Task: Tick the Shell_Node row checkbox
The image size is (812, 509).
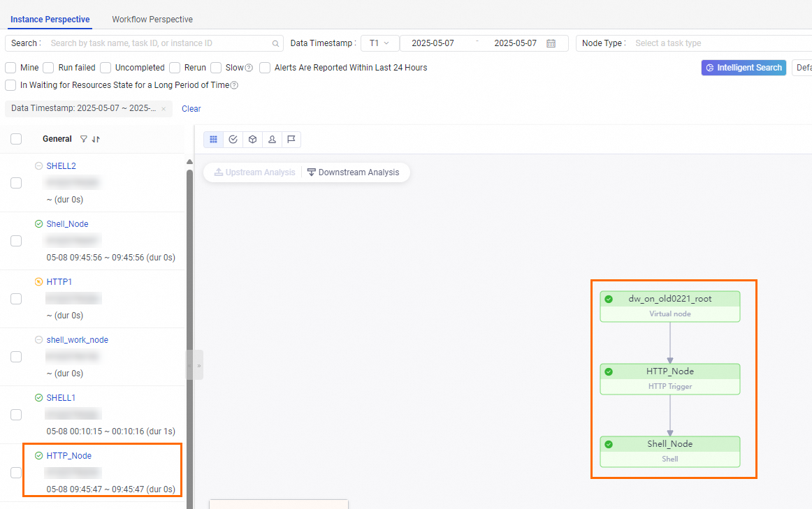Action: 16,241
